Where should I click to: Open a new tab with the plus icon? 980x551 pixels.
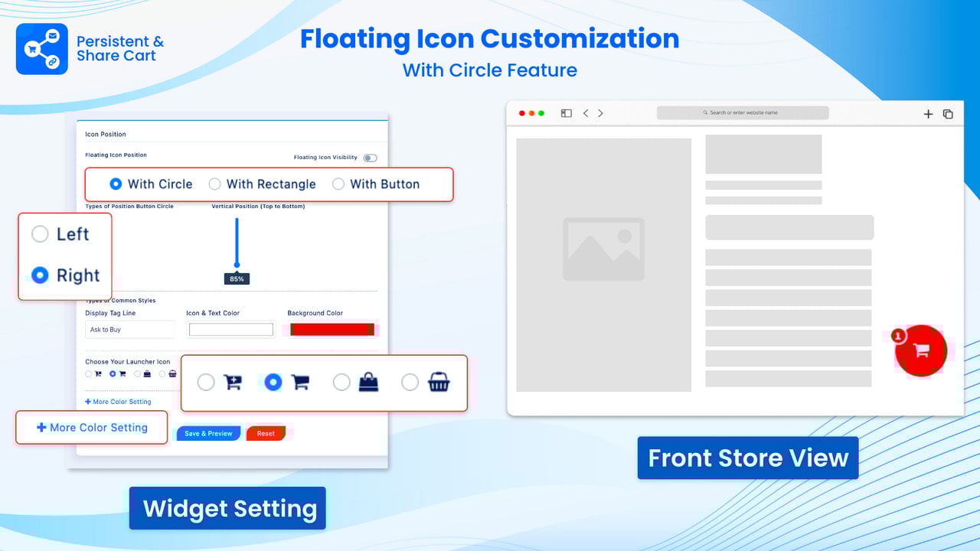pyautogui.click(x=928, y=114)
